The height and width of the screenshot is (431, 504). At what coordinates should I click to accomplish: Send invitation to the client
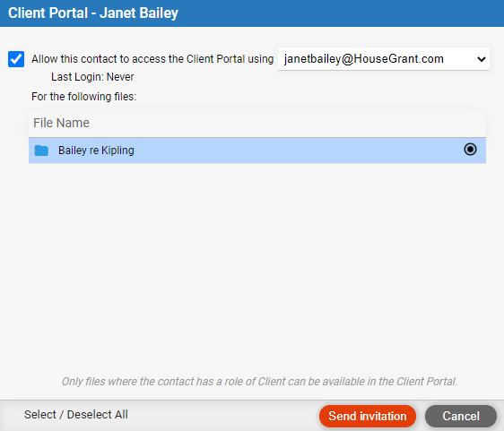368,417
